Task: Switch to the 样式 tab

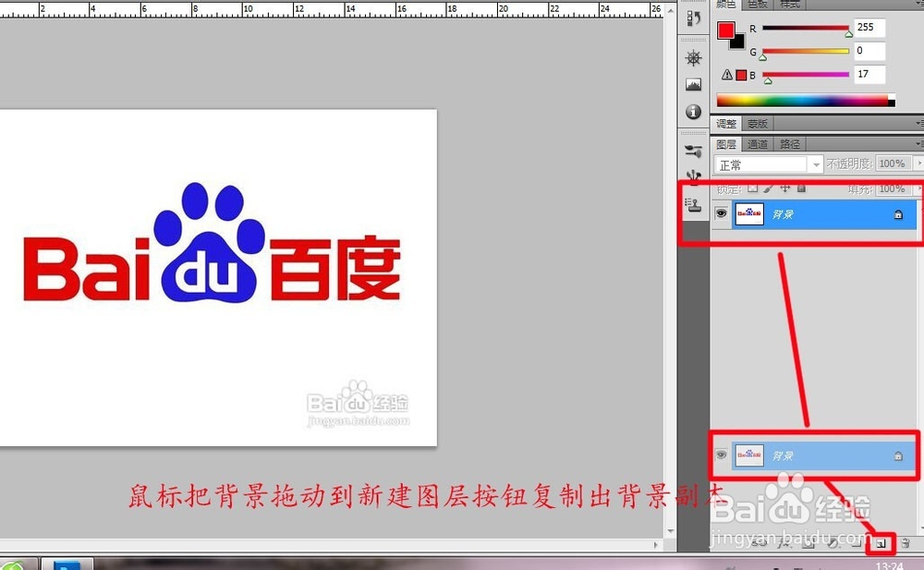Action: point(790,4)
